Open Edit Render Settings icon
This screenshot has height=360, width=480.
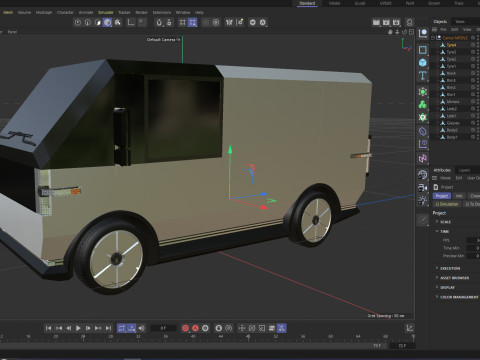pos(396,22)
